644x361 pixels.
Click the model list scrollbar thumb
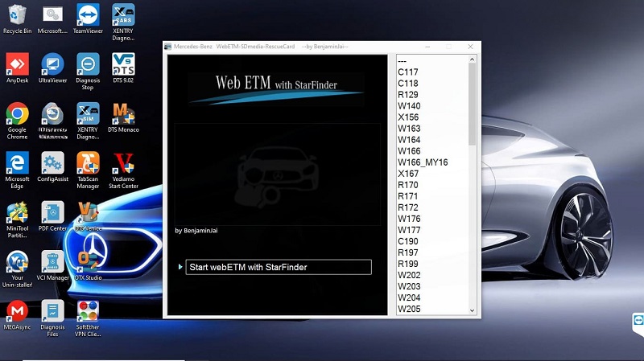[x=472, y=105]
